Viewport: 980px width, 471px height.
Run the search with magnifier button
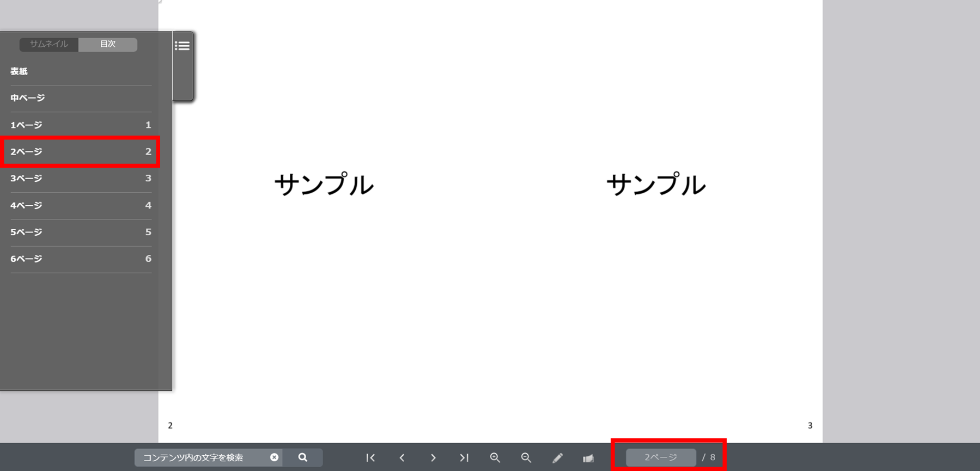click(x=303, y=457)
